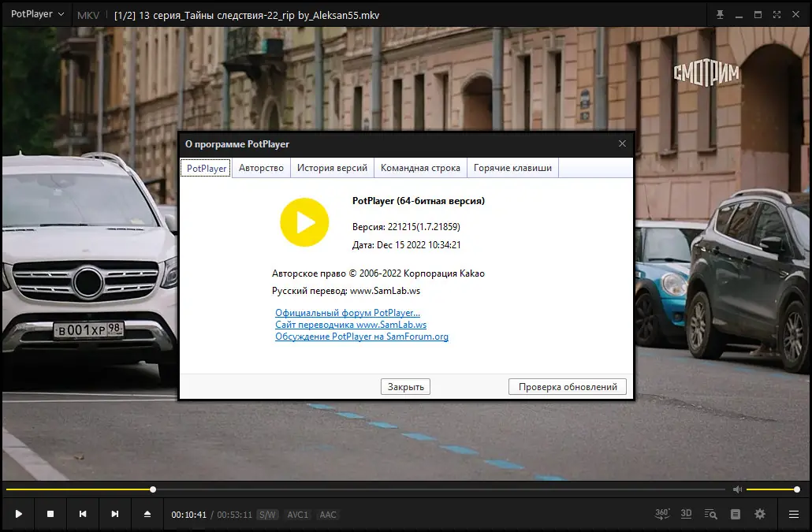Screen dimensions: 812x532
Task: Click the volume slider track
Action: pyautogui.click(x=772, y=489)
